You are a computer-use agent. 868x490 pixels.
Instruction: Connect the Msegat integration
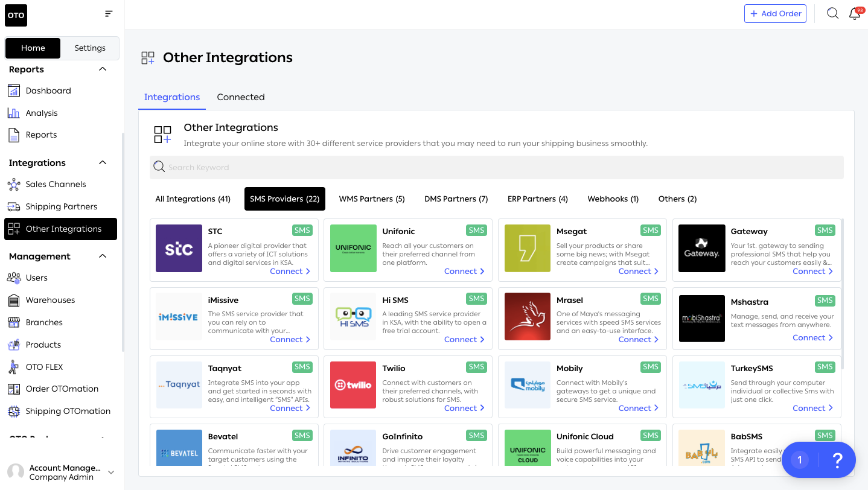click(639, 272)
